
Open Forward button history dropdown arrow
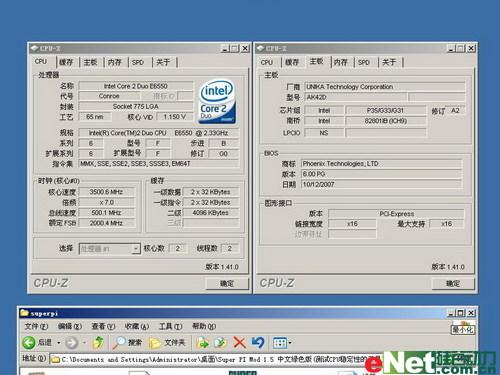pos(85,343)
